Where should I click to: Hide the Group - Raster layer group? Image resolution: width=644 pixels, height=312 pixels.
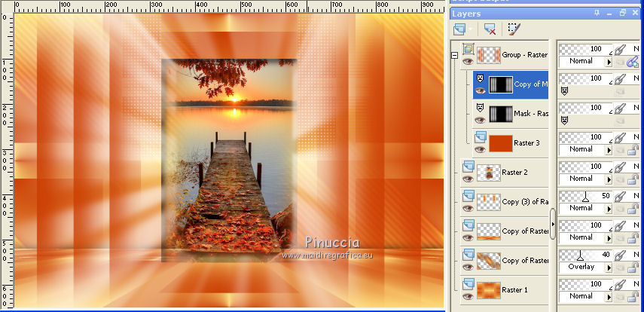pyautogui.click(x=469, y=62)
